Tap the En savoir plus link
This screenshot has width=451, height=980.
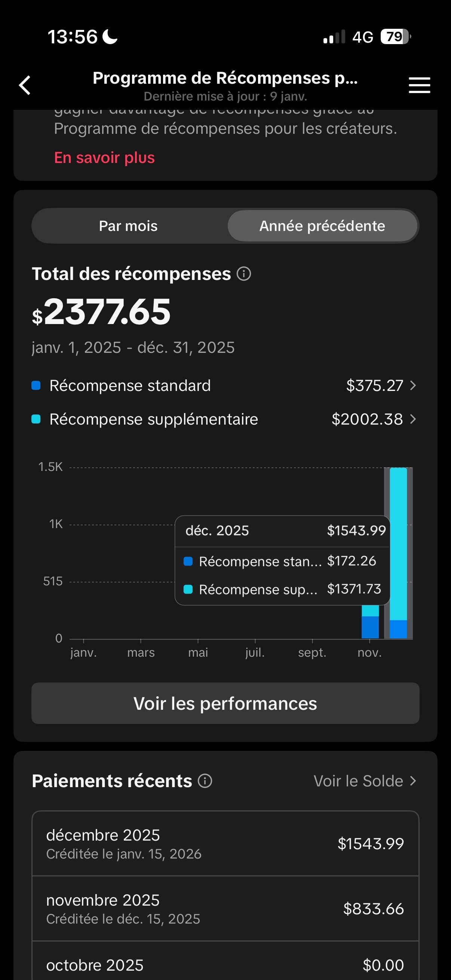click(104, 157)
